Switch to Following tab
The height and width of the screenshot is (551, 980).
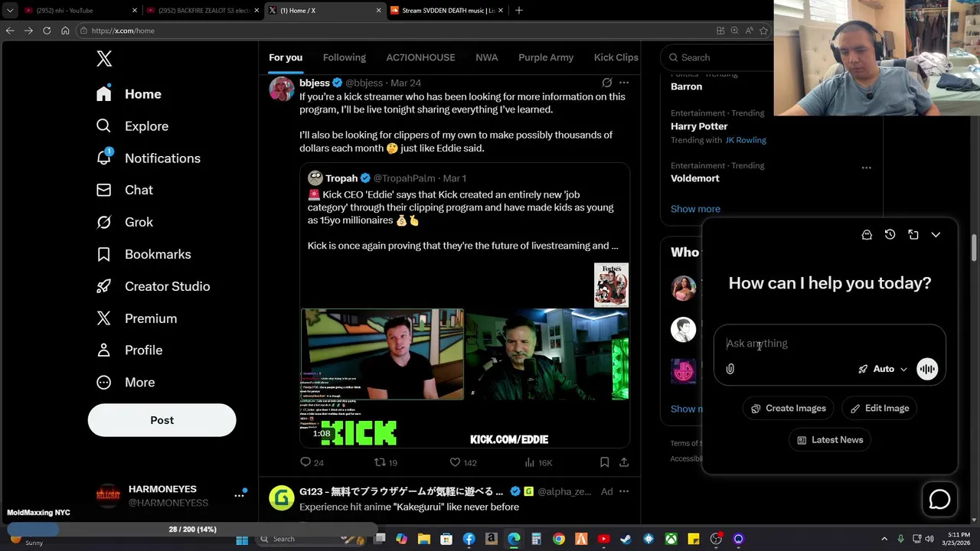pyautogui.click(x=344, y=57)
